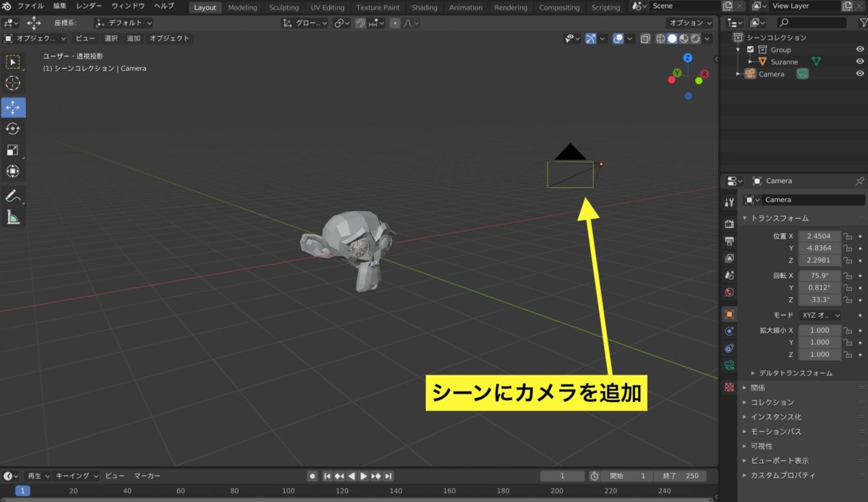Viewport: 868px width, 502px height.
Task: Hide the Group collection in viewport
Action: [860, 49]
